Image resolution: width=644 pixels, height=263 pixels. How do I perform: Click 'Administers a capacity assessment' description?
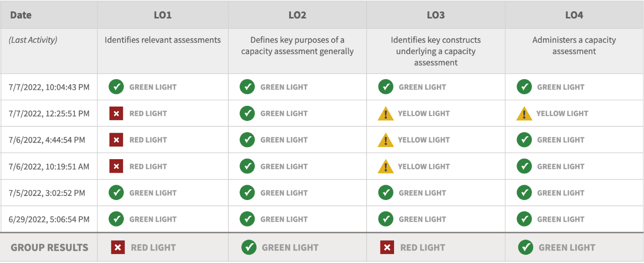tap(574, 45)
